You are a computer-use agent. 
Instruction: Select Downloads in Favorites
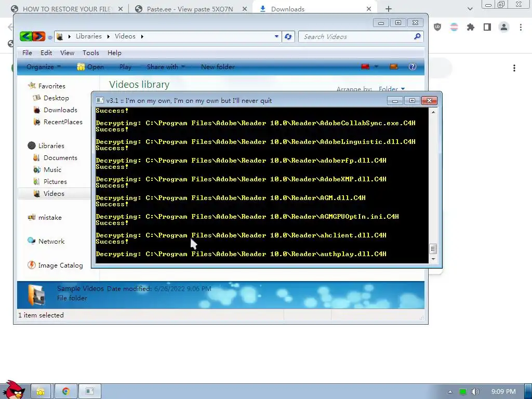click(60, 110)
